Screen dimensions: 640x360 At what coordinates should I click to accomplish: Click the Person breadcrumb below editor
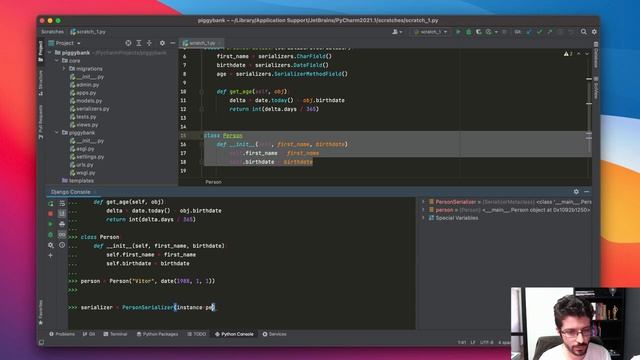213,182
